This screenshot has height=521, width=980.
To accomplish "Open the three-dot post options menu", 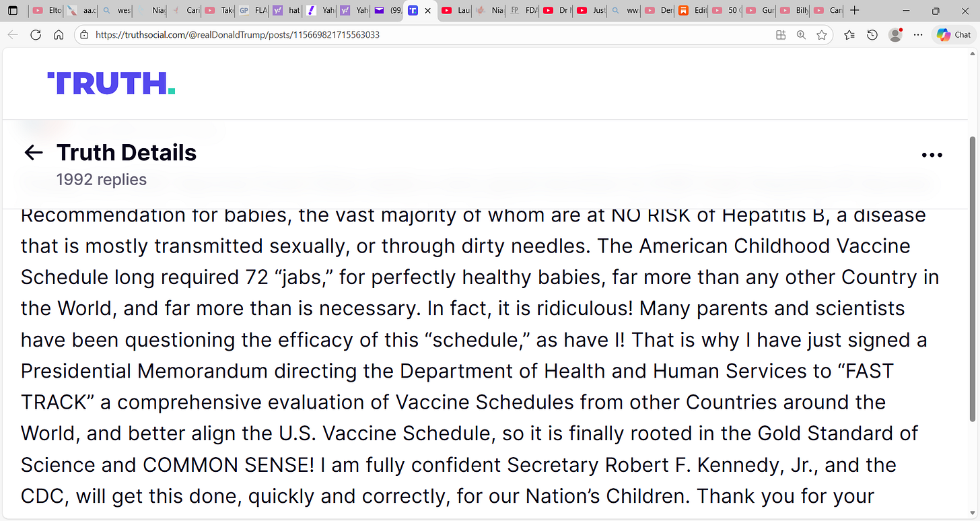I will click(932, 155).
